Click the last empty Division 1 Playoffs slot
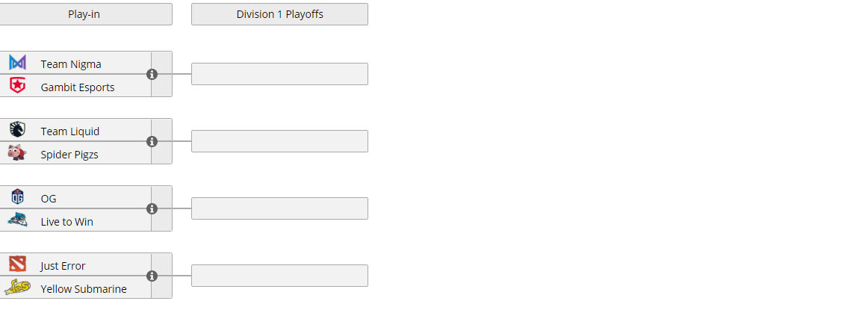This screenshot has width=868, height=313. (279, 276)
